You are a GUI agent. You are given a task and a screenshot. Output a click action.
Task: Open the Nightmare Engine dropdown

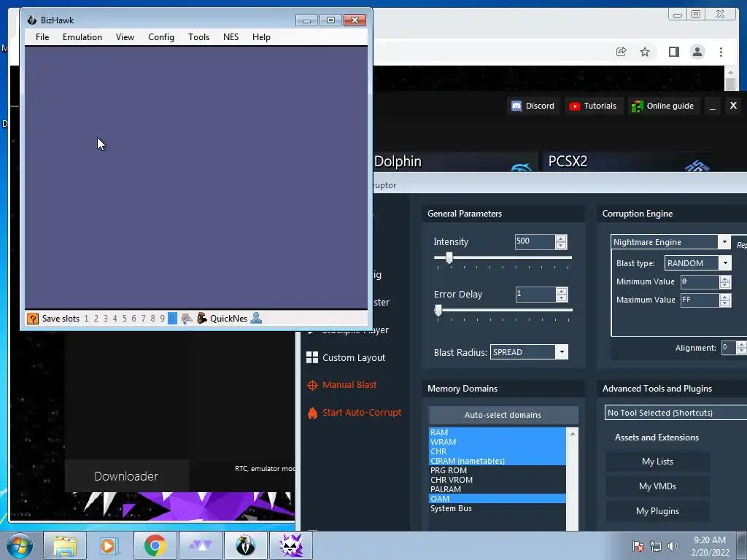670,242
